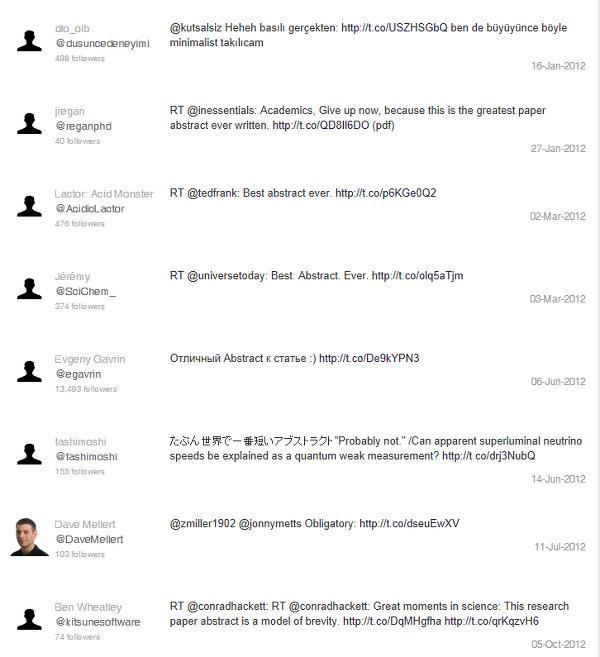This screenshot has height=657, width=600.
Task: Follow the http://t.co/olq5aTjm link
Action: [x=417, y=276]
